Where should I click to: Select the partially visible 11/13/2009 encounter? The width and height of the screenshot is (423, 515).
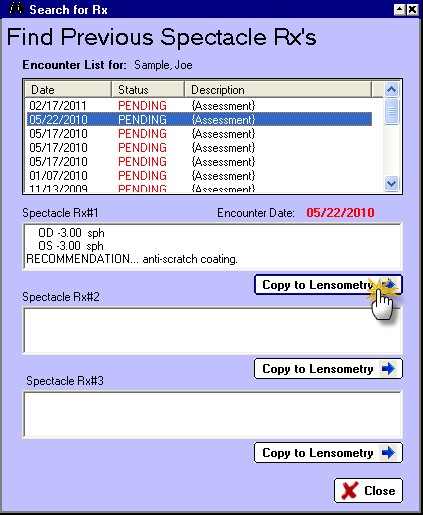coord(199,188)
